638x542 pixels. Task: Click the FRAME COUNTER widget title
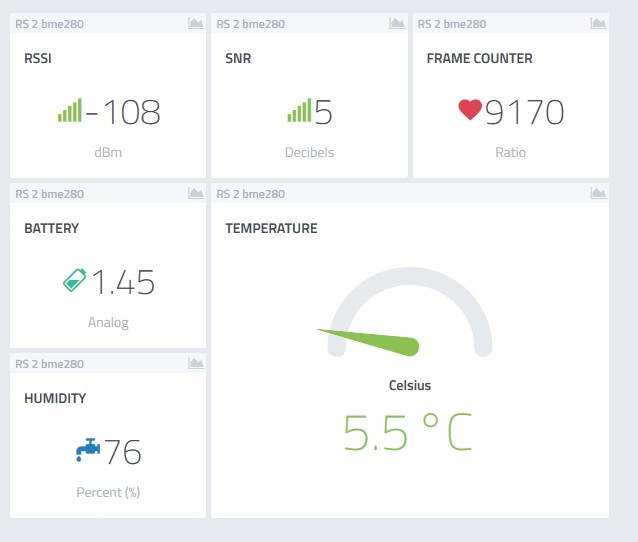tap(479, 58)
